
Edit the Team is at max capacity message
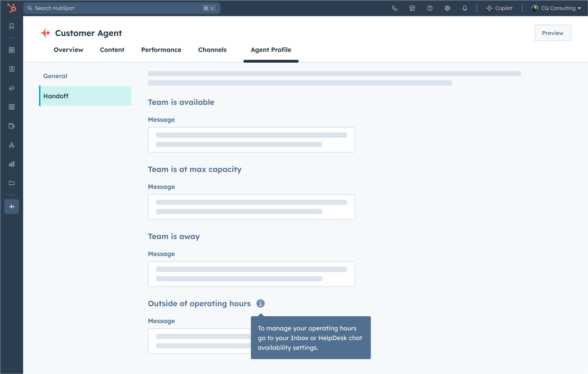pyautogui.click(x=252, y=207)
